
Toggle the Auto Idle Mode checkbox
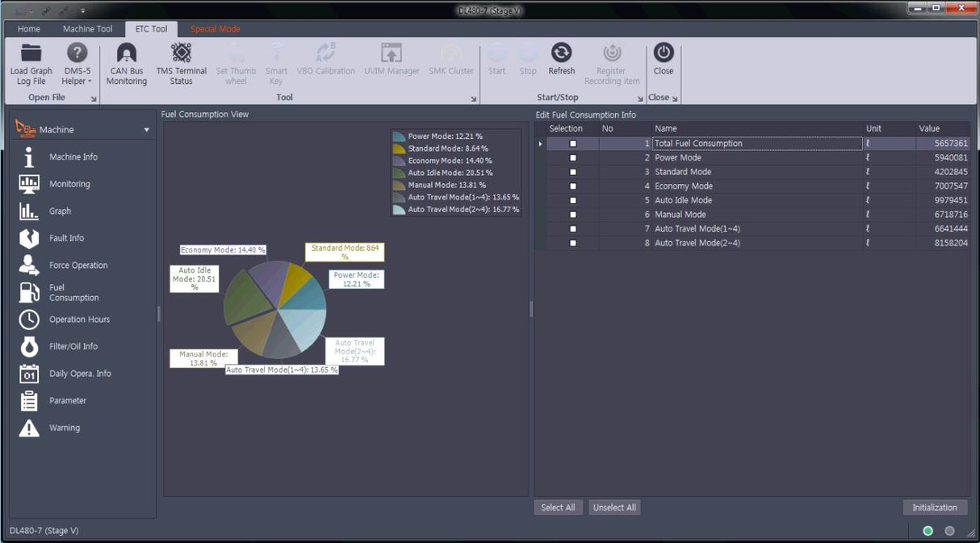[573, 200]
